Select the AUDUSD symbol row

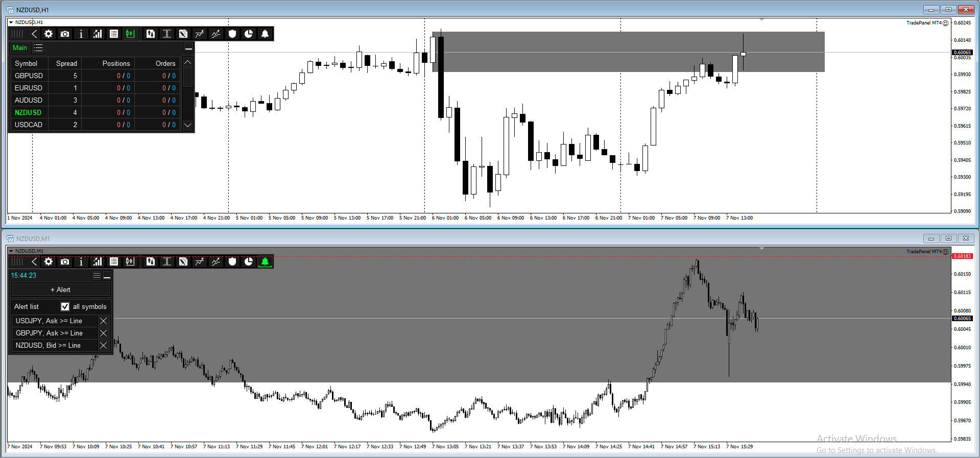click(x=96, y=100)
